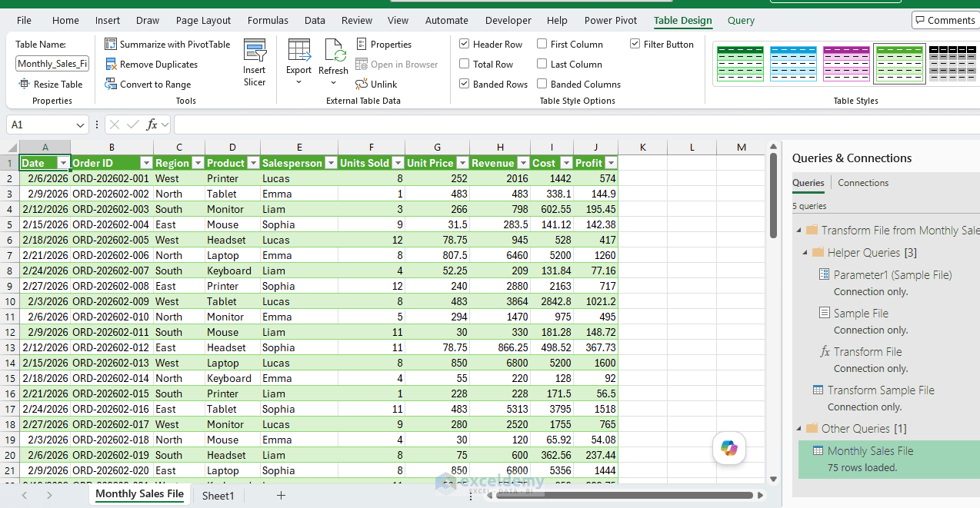
Task: Open the Insert Slicer tool
Action: click(255, 63)
